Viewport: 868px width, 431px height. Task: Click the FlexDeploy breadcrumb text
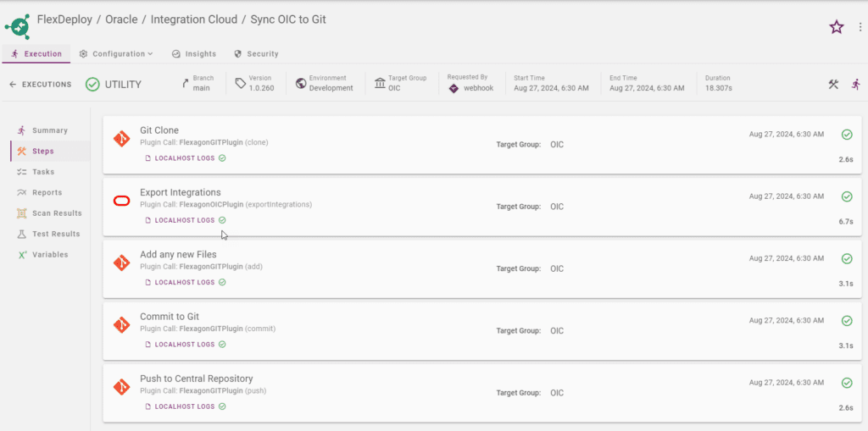coord(64,20)
